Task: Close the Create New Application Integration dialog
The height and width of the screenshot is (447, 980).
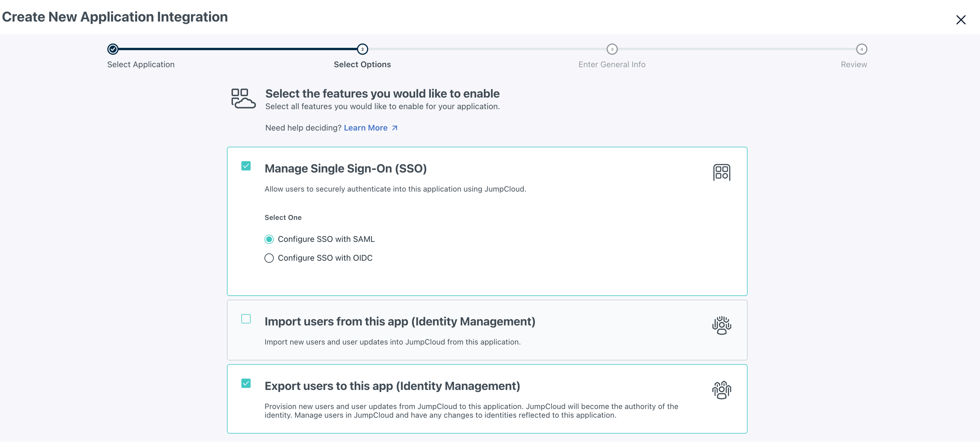Action: click(961, 20)
